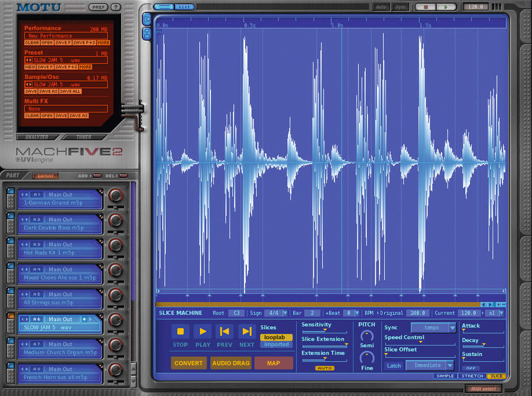This screenshot has height=396, width=532.
Task: Open the TUNER tab
Action: [x=83, y=137]
